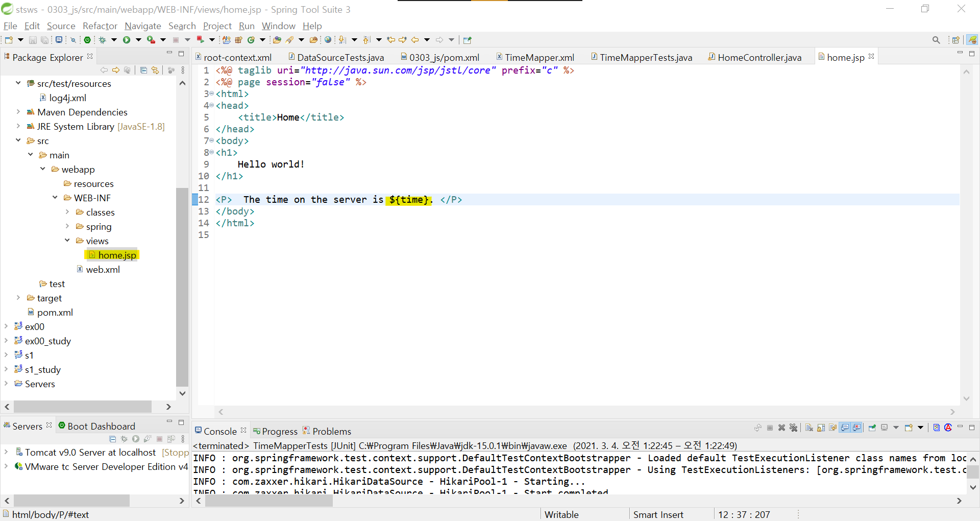Click the Debug toolbar icon

point(102,40)
